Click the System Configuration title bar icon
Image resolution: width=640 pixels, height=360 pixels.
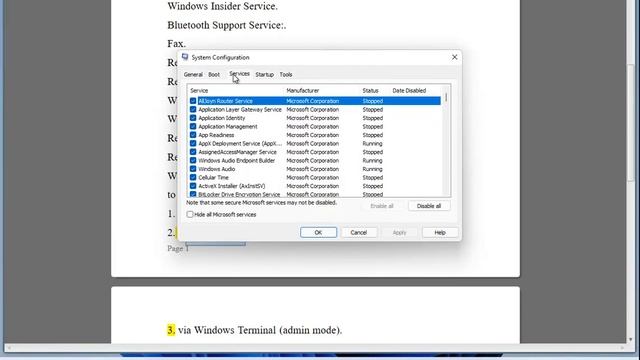coord(185,57)
